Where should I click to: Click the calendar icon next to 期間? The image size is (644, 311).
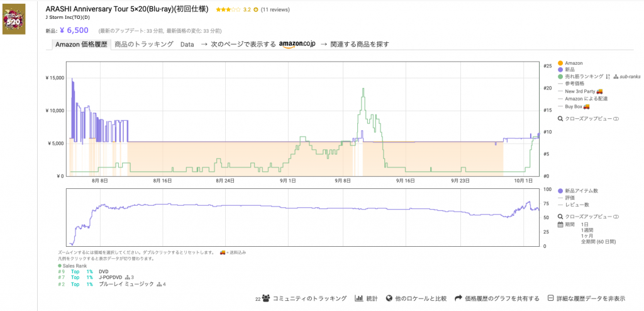[560, 223]
